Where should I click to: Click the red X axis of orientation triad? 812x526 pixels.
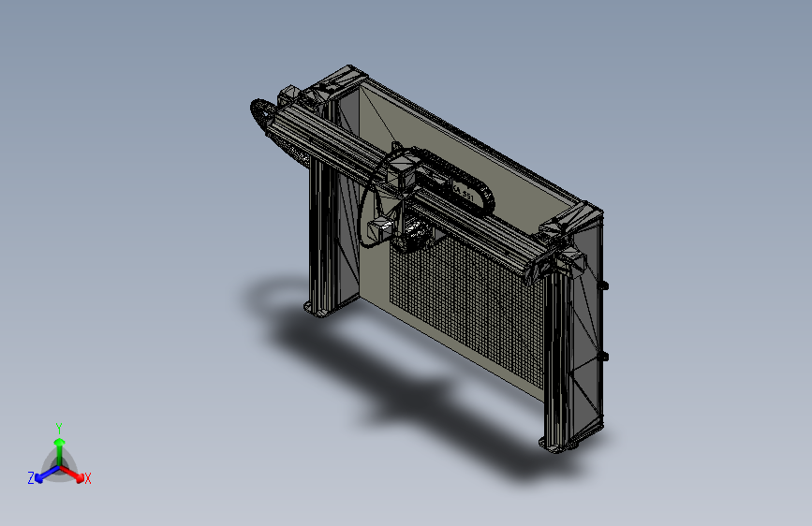coord(72,474)
